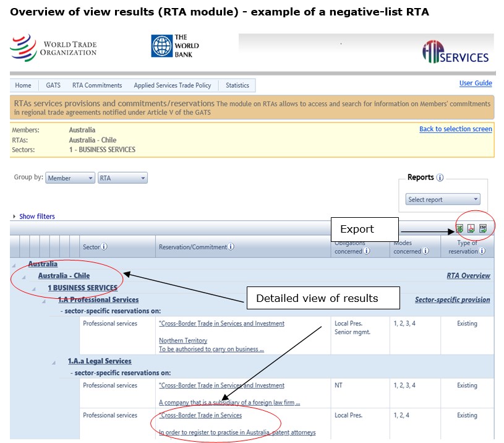Open 'To be authorised to carry on business' link

(211, 349)
